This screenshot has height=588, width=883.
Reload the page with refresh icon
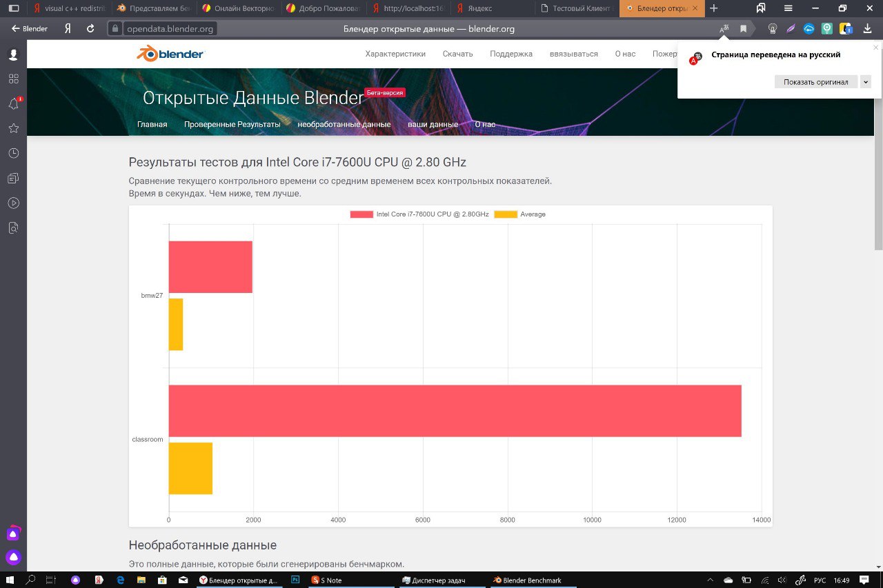point(90,29)
